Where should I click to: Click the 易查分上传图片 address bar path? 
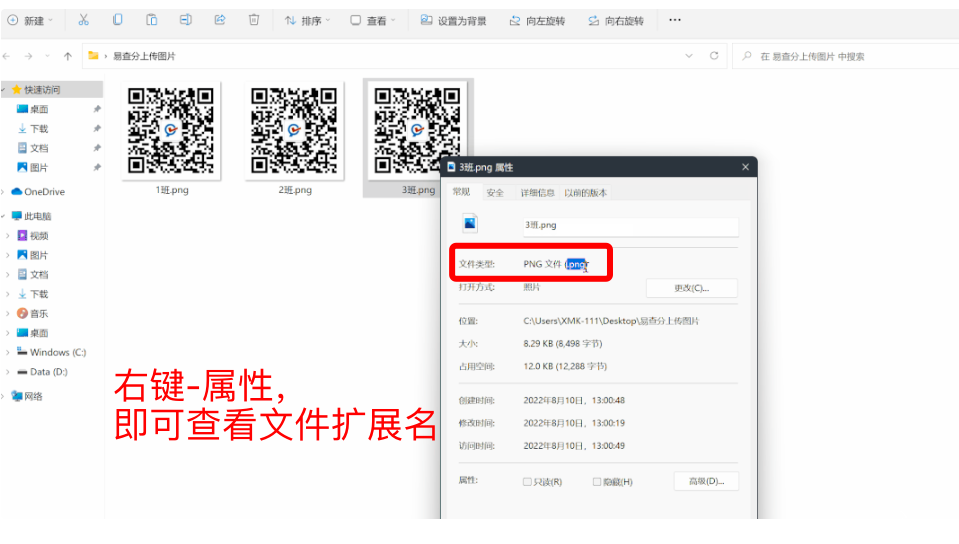click(144, 56)
